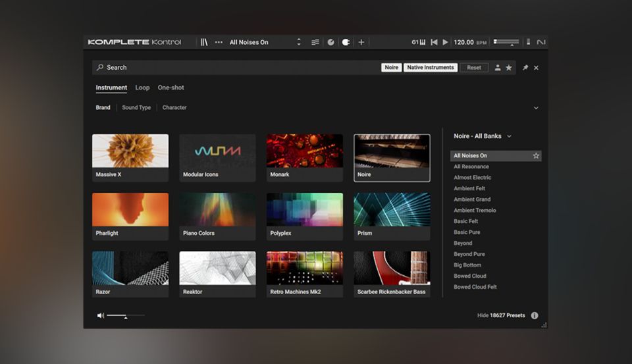Adjust the preview volume slider

[x=125, y=316]
